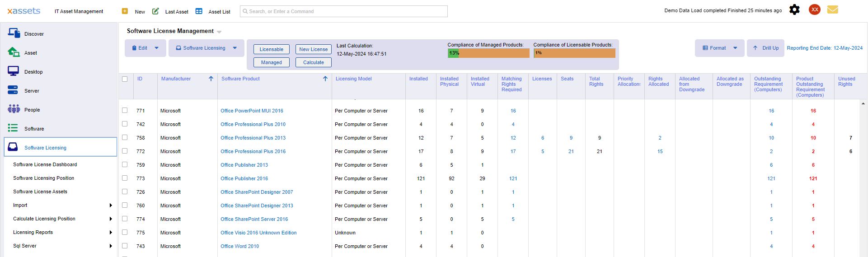Screen dimensions: 868x257
Task: Click Reporting End Date 12-May-2024
Action: [x=825, y=48]
